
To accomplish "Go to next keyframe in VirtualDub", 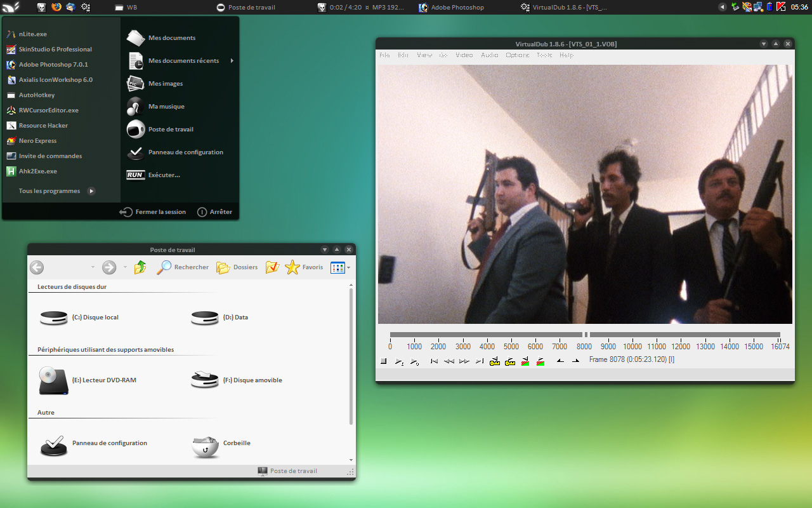I will (510, 361).
